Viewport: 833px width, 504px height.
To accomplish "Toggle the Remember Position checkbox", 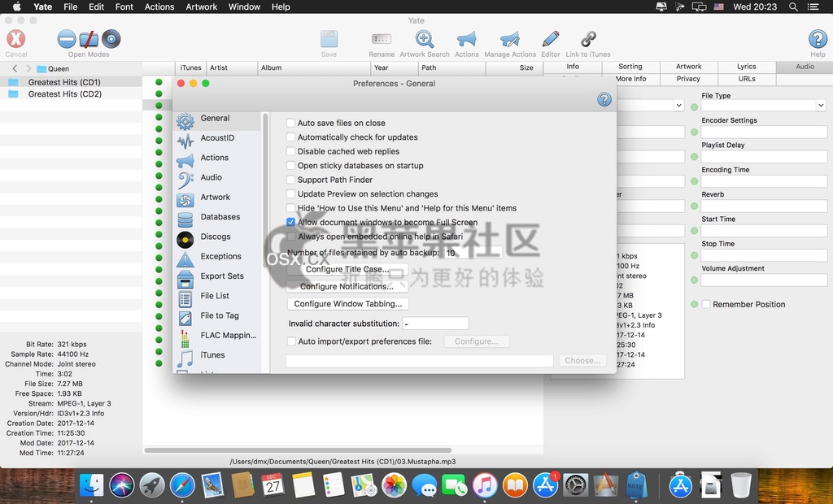I will pos(706,304).
